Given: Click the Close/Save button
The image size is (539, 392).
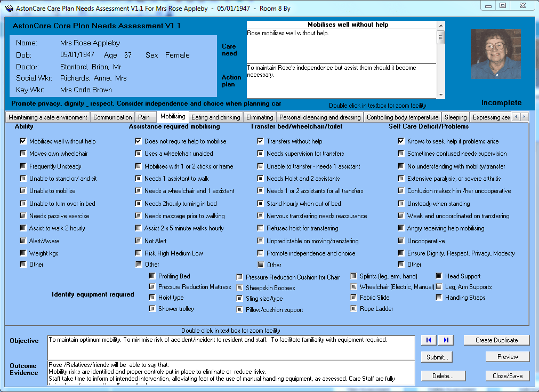Looking at the screenshot, I should tap(508, 376).
